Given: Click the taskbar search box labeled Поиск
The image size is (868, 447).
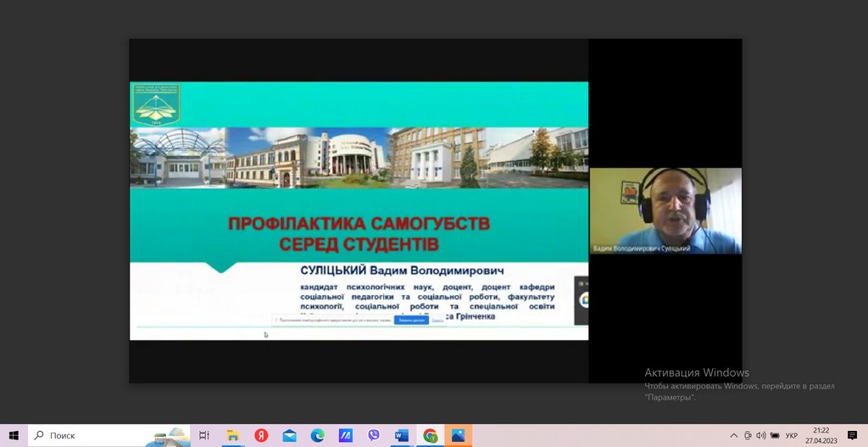Looking at the screenshot, I should click(85, 435).
